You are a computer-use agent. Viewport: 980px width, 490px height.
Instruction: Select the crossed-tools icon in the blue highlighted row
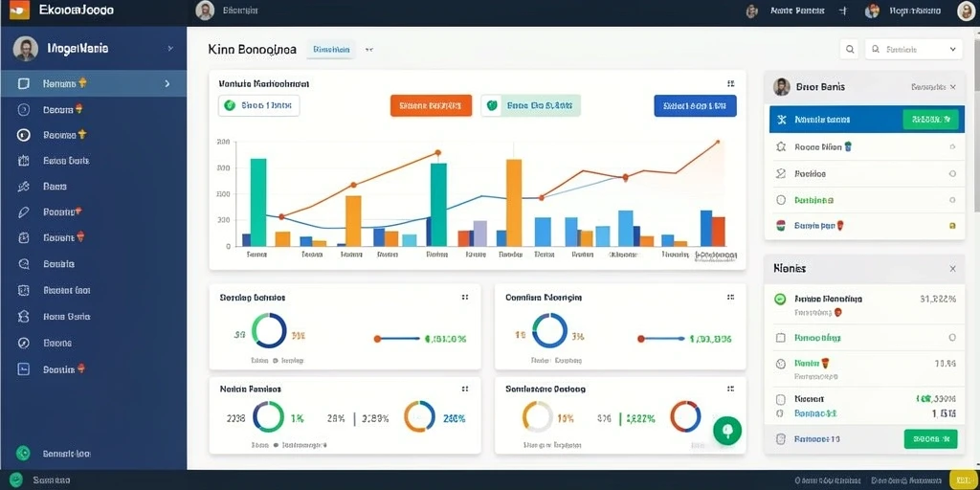781,120
